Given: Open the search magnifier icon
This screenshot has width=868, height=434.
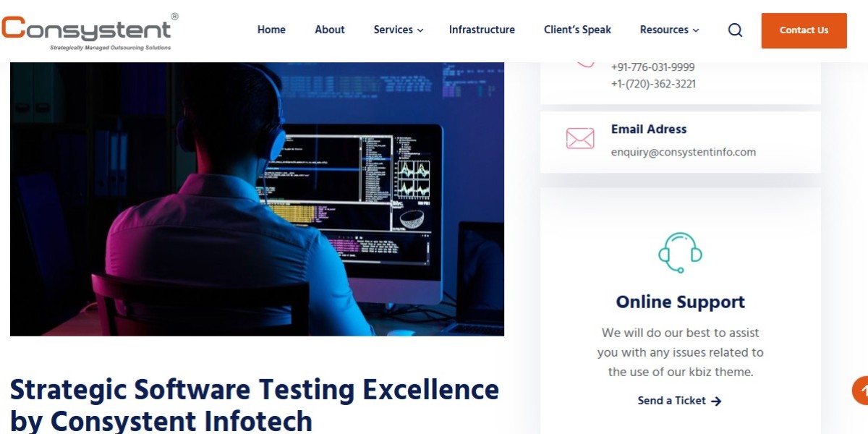Looking at the screenshot, I should tap(735, 30).
